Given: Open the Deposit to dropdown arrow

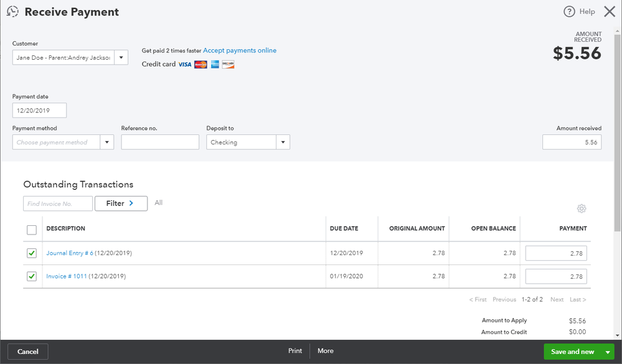Looking at the screenshot, I should click(x=283, y=142).
